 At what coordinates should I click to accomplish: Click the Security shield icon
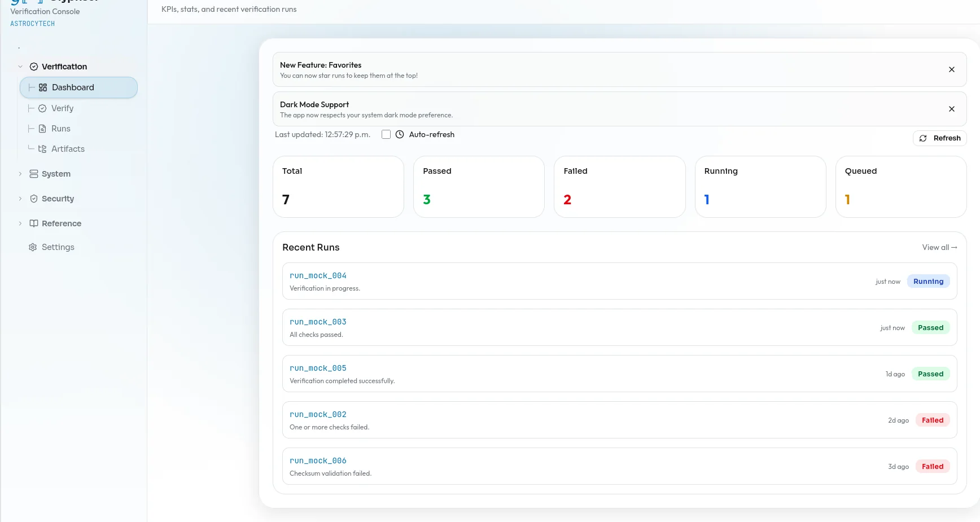(33, 199)
